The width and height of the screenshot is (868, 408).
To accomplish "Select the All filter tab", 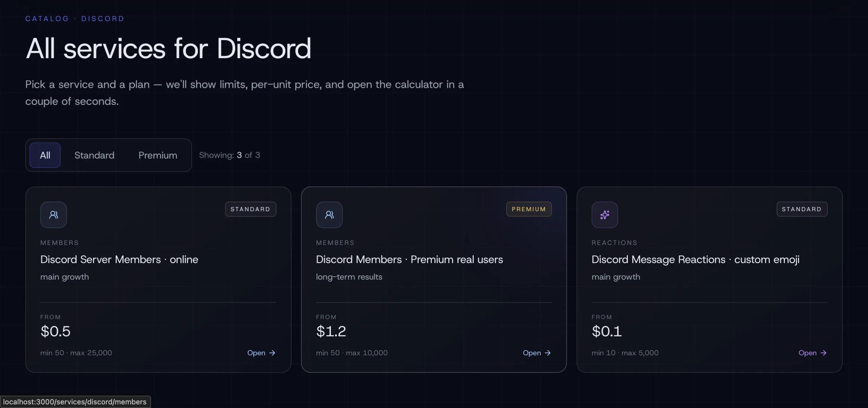I will 45,155.
